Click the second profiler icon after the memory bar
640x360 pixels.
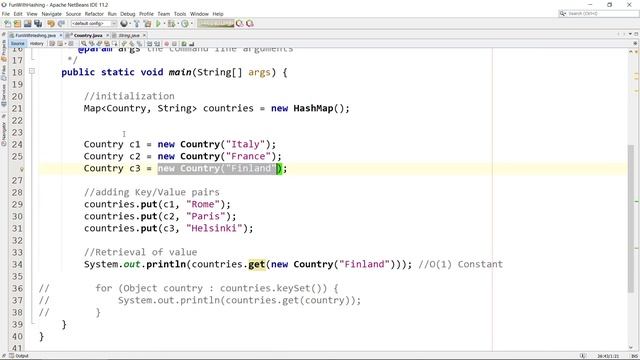pos(250,24)
